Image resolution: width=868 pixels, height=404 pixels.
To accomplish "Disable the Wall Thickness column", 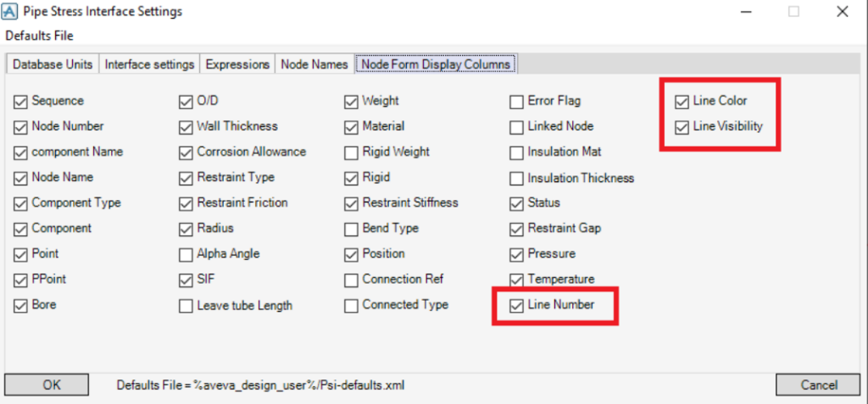I will pos(186,127).
